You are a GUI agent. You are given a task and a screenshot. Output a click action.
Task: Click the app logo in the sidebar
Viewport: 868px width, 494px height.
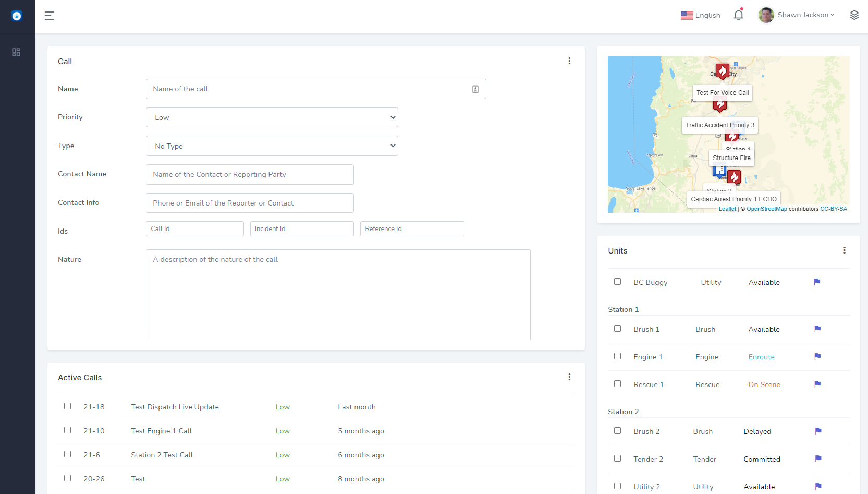point(16,16)
